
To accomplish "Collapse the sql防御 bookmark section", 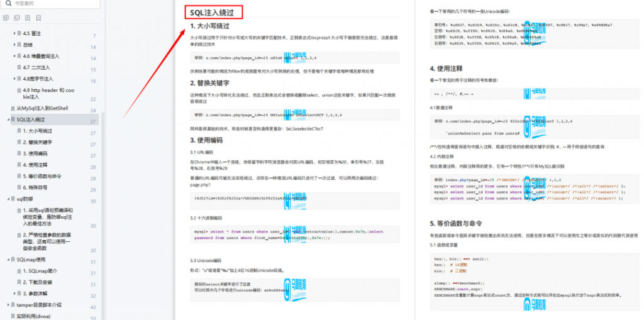I will pos(8,199).
